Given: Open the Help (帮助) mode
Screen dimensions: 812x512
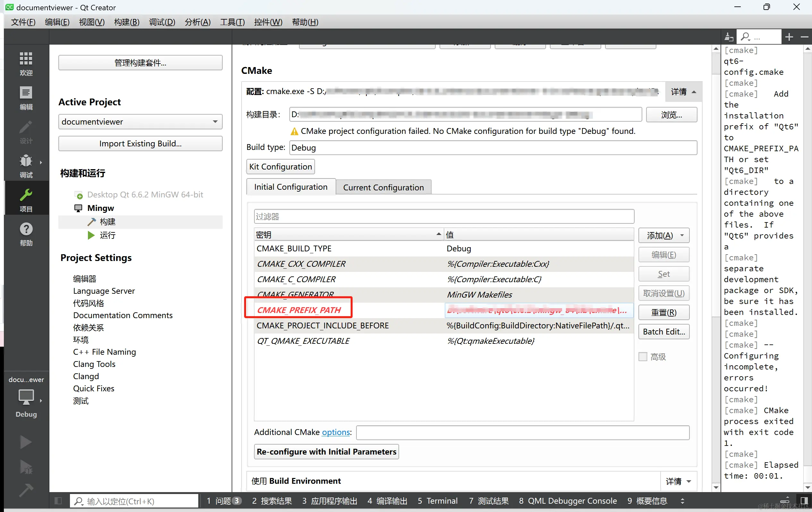Looking at the screenshot, I should (26, 234).
